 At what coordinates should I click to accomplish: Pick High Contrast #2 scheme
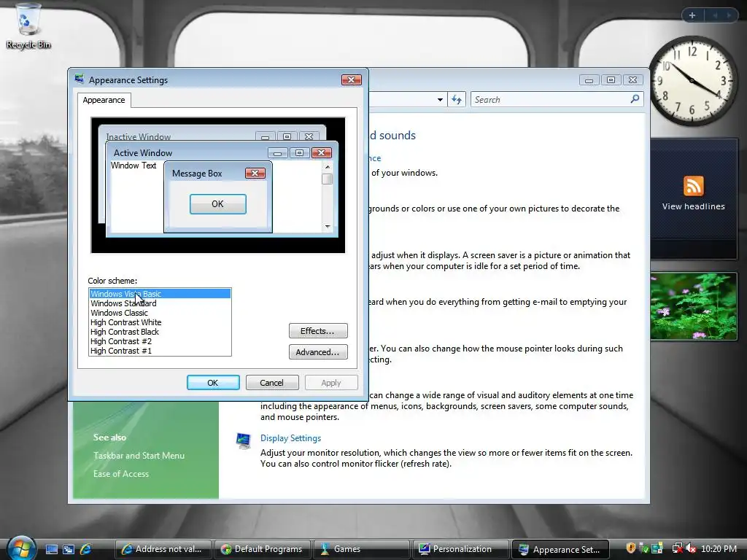pos(160,341)
